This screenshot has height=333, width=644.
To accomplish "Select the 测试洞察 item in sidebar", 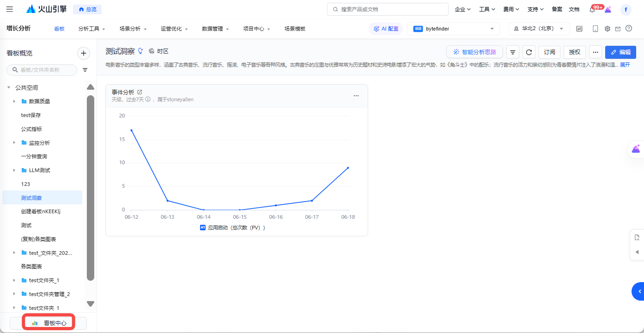I will point(42,198).
